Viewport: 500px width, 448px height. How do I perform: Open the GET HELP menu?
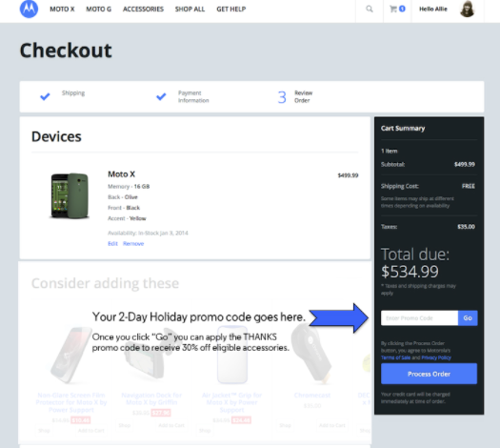231,10
